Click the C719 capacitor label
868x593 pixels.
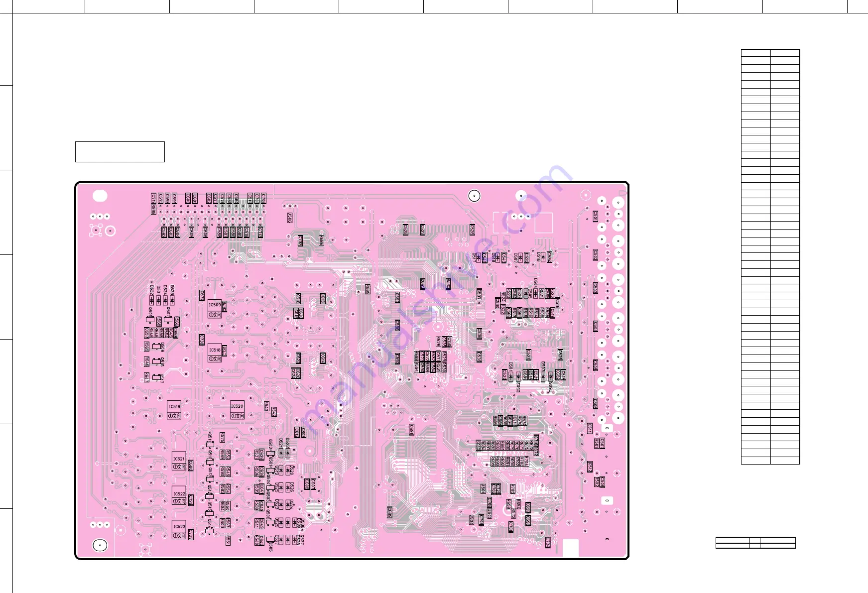coord(153,199)
